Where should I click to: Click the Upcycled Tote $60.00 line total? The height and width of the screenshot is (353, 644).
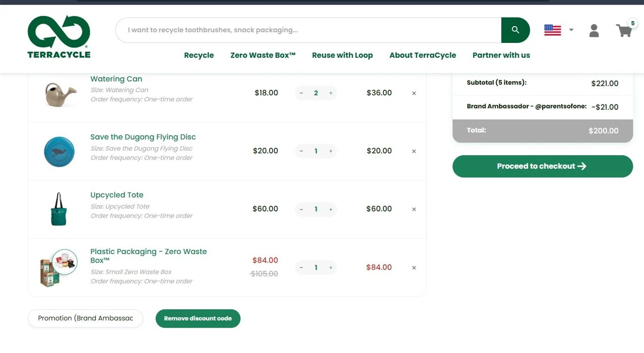click(379, 209)
